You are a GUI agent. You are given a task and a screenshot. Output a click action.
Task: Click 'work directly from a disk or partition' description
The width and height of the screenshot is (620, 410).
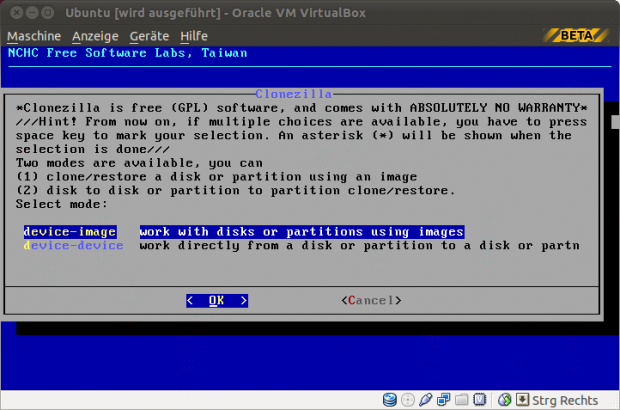click(359, 246)
